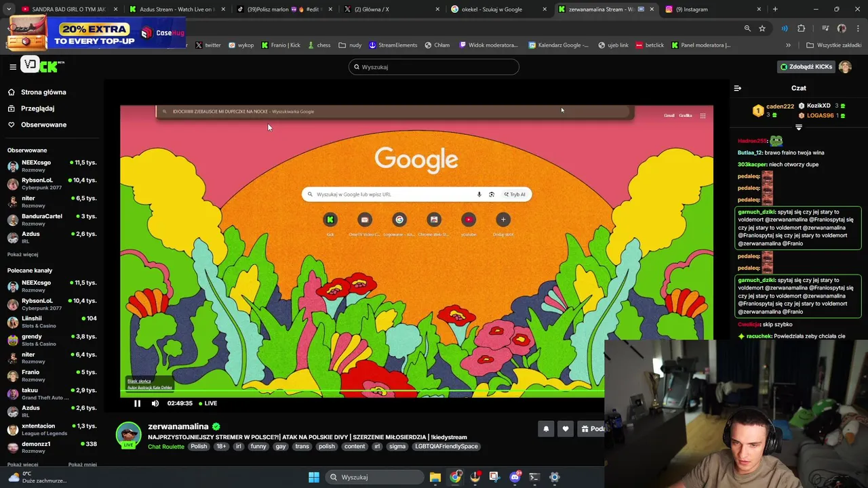Click caden222 in chat leaderboard
868x488 pixels.
point(780,106)
